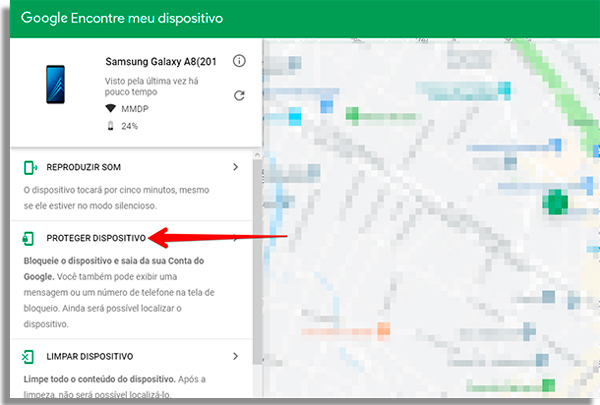The height and width of the screenshot is (405, 600).
Task: Click the Limpar Dispositivo erase icon
Action: coord(28,357)
